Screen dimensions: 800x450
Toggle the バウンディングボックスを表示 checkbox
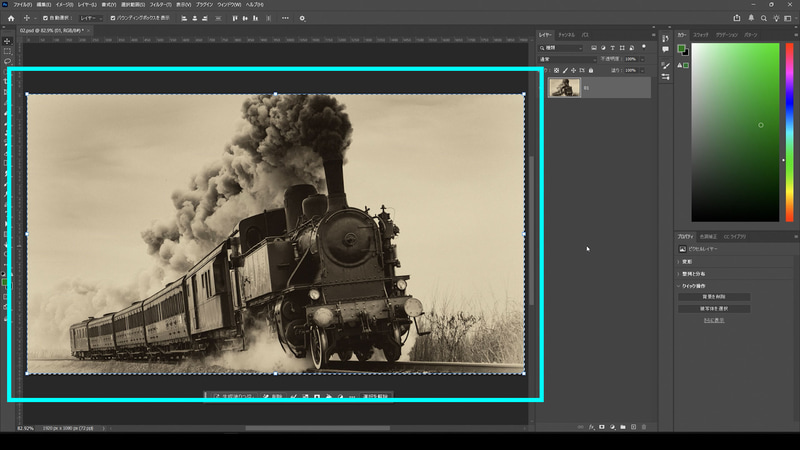(x=113, y=18)
